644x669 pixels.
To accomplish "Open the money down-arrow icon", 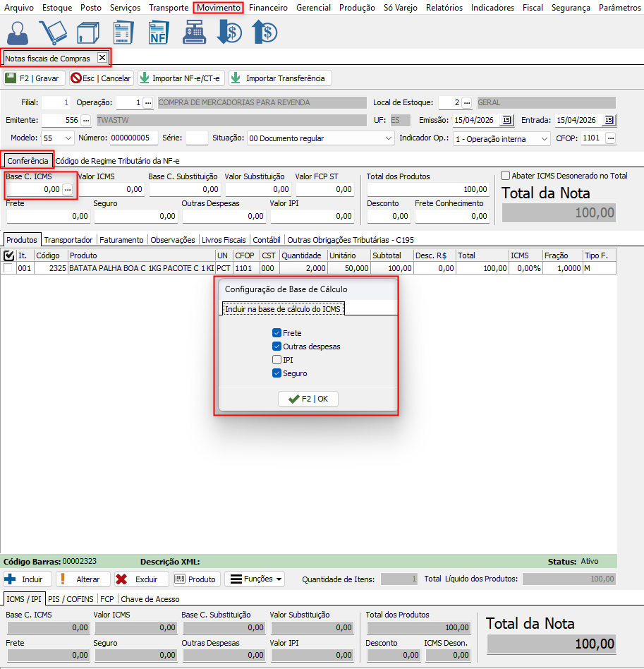I will 229,32.
